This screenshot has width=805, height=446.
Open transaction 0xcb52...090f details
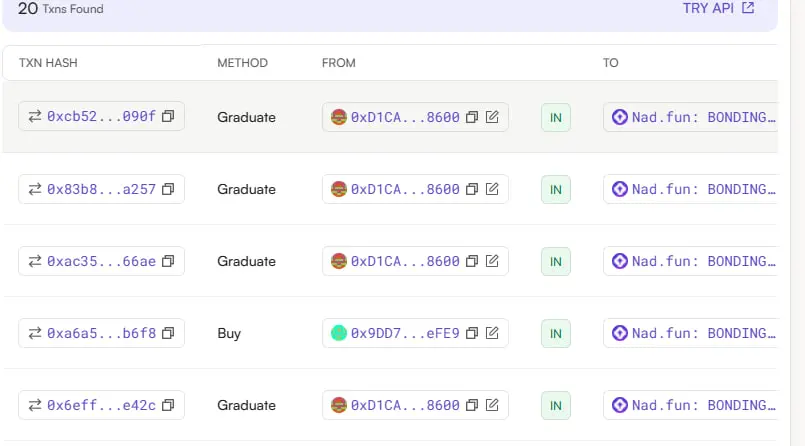coord(102,117)
